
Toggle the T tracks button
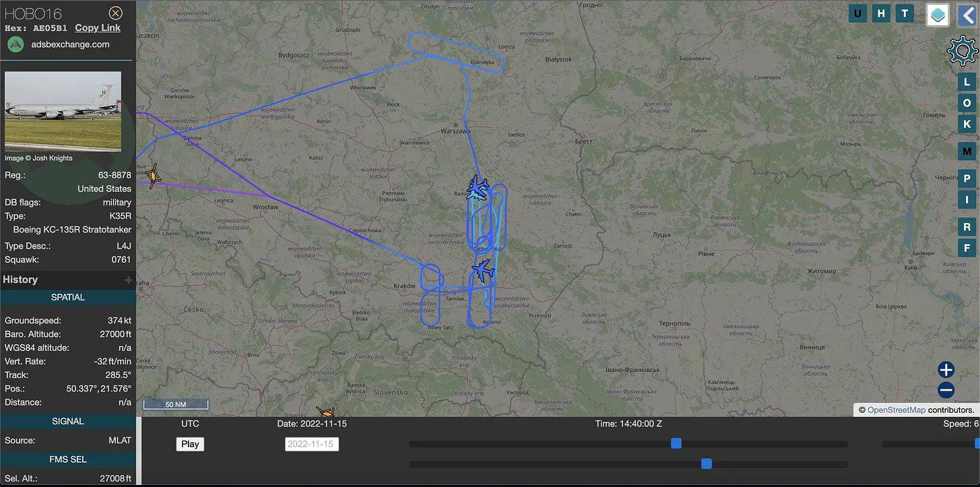(x=905, y=13)
